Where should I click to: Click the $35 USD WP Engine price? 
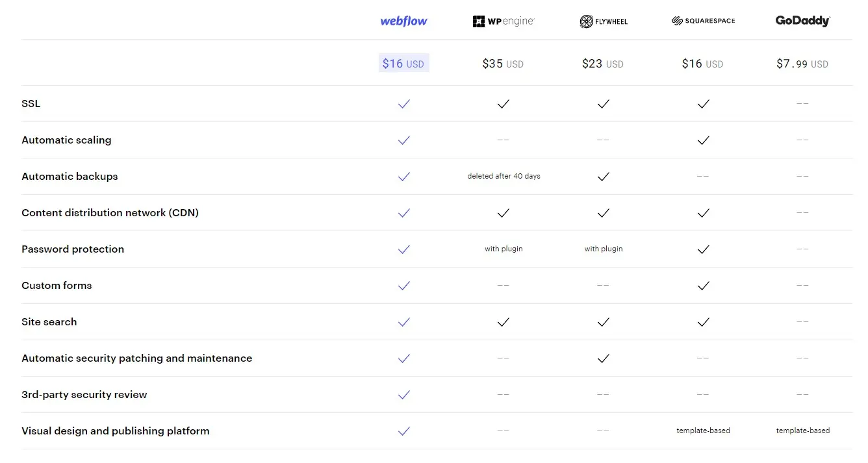click(x=503, y=64)
